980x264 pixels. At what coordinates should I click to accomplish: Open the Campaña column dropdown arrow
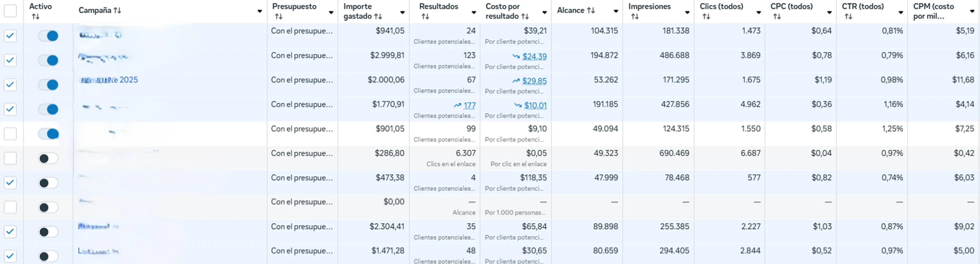click(260, 11)
